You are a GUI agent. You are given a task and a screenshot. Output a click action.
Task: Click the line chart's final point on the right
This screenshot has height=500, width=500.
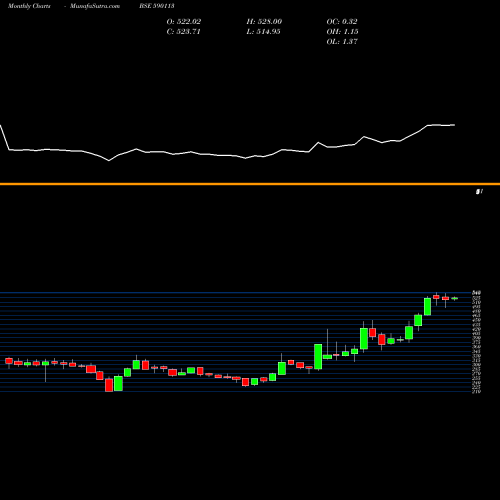tap(455, 125)
